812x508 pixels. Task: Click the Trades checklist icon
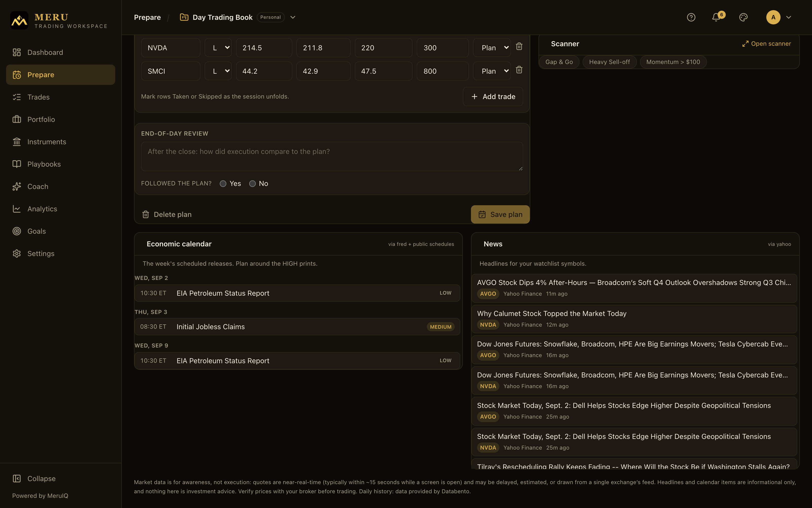pos(17,97)
